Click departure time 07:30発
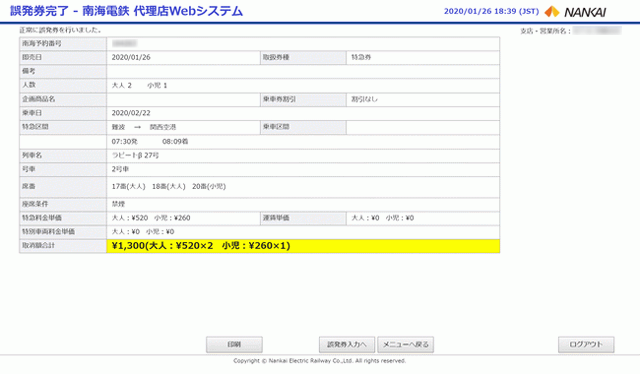The image size is (640, 374). click(124, 142)
